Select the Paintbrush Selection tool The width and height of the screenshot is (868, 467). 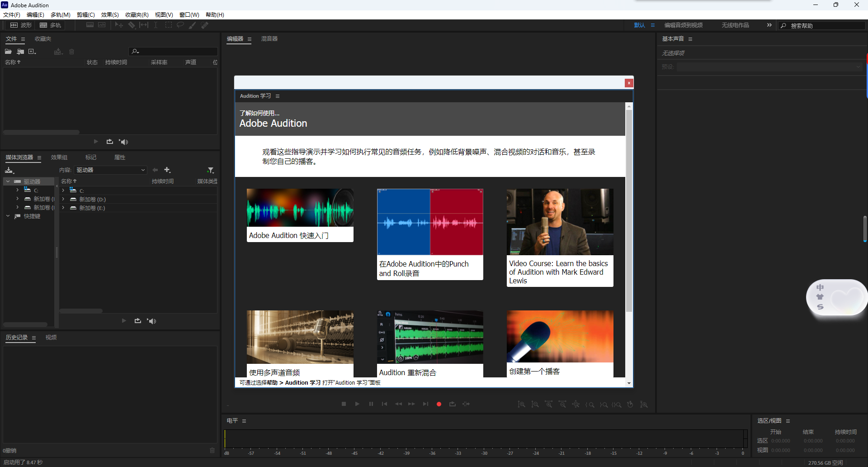click(x=192, y=25)
